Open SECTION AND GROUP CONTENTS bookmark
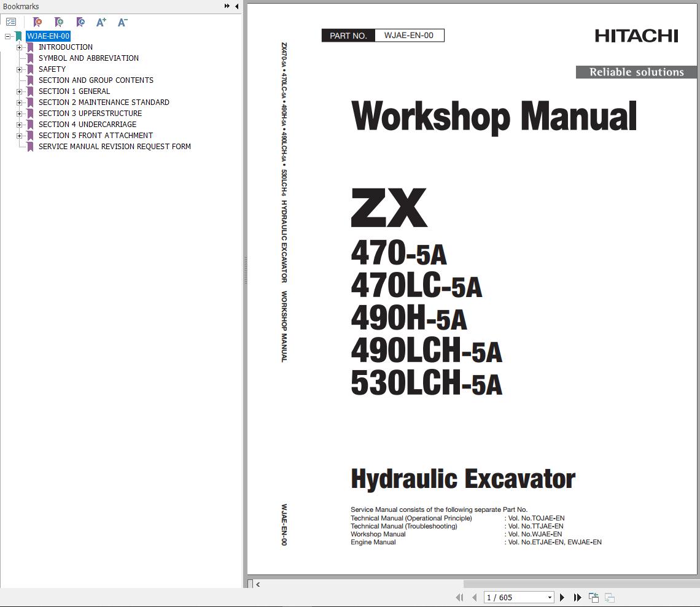This screenshot has height=607, width=700. [96, 80]
